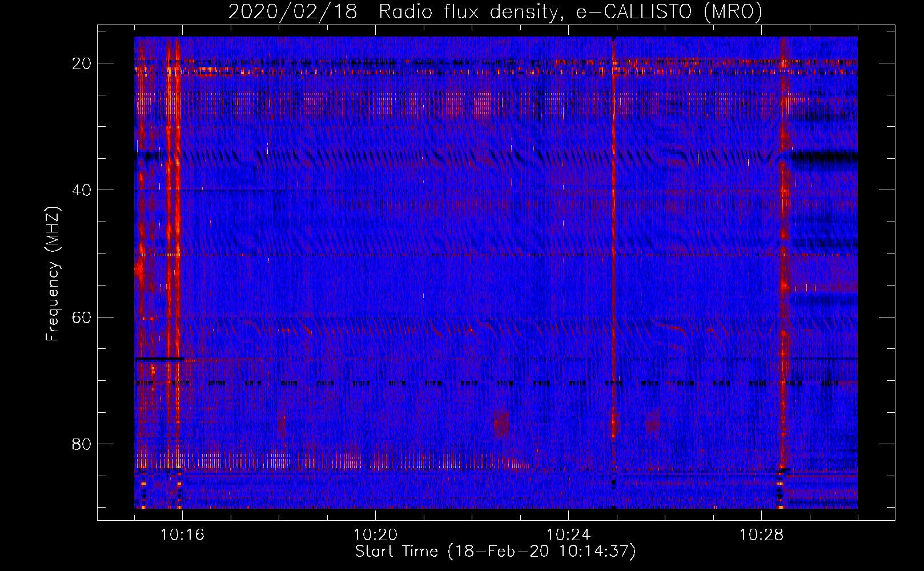Click the "10:20" time tick label
924x571 pixels.
tap(375, 534)
